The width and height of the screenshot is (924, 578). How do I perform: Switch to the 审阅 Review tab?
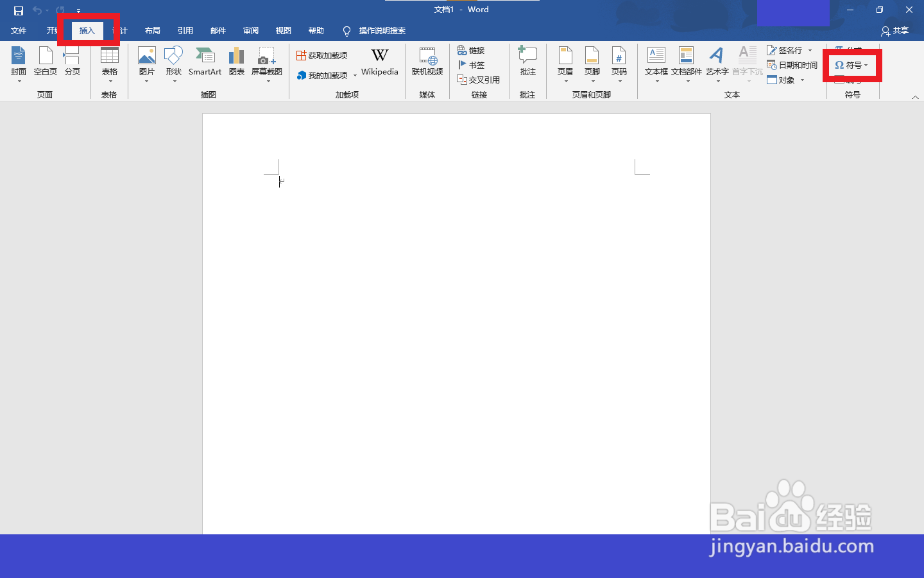pyautogui.click(x=251, y=31)
